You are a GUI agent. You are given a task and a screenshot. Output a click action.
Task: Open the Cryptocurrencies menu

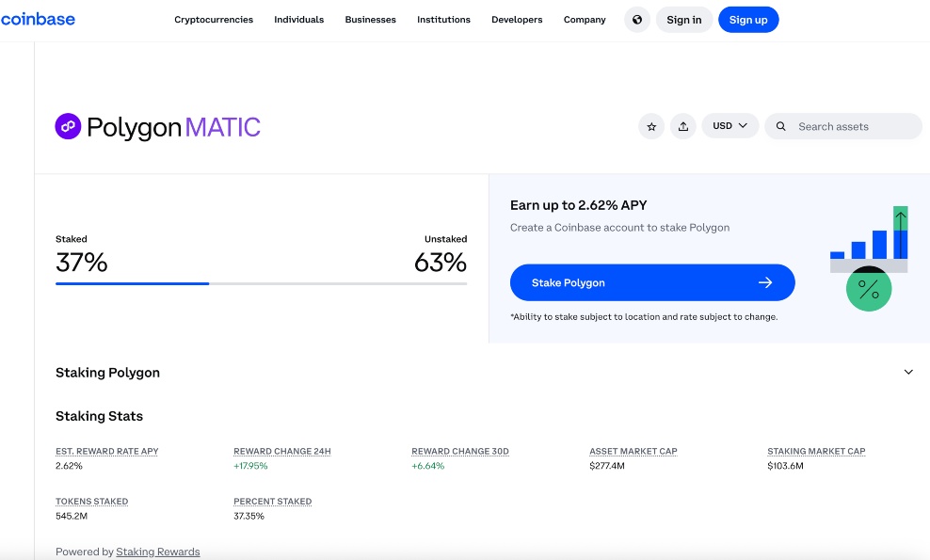[214, 20]
